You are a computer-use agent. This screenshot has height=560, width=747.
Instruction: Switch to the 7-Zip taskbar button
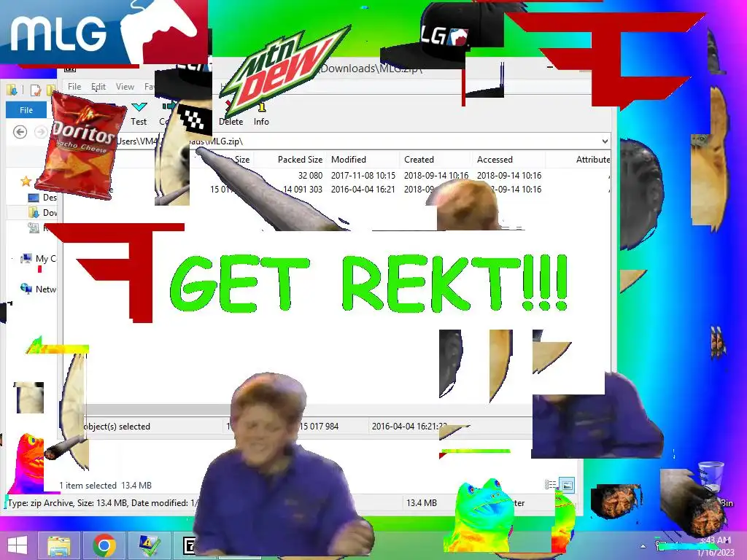[x=190, y=545]
